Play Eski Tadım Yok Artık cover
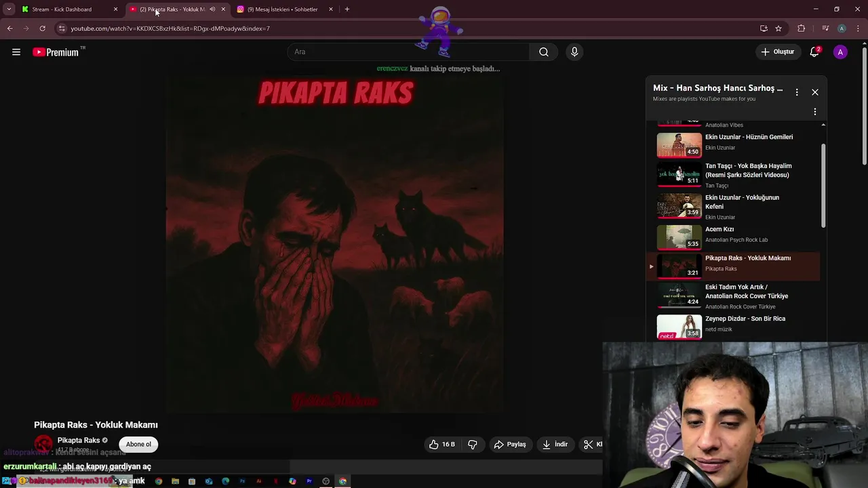Image resolution: width=868 pixels, height=488 pixels. click(x=738, y=296)
